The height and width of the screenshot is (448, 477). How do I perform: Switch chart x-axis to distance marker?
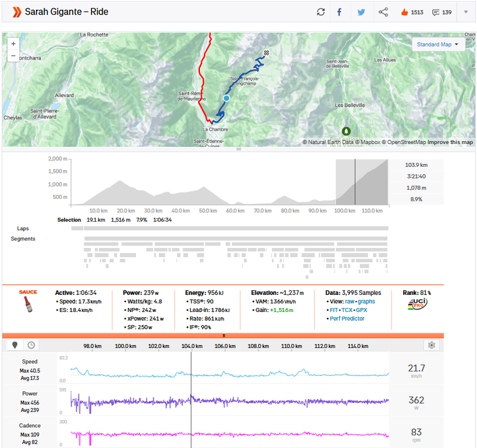tap(15, 345)
